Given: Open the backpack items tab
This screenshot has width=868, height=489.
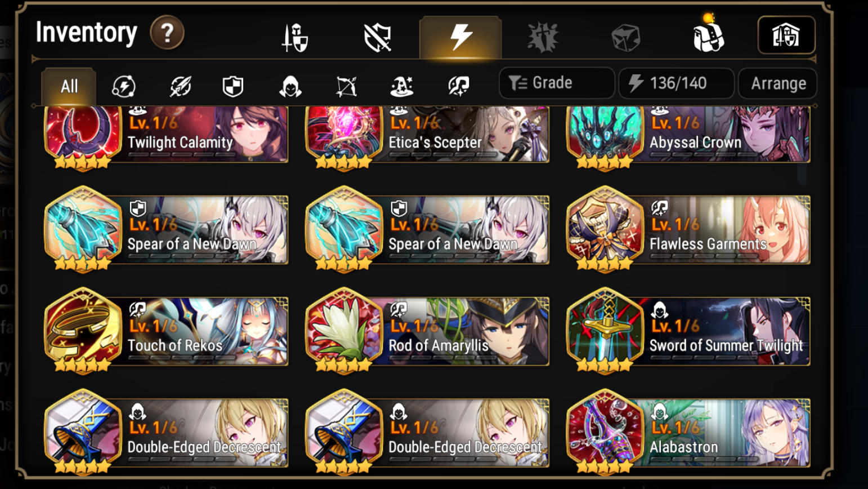Looking at the screenshot, I should click(708, 35).
